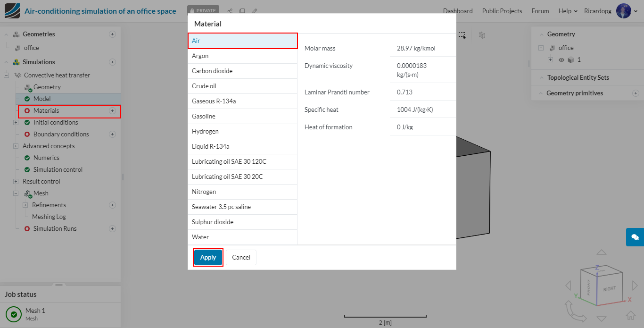Add a new simulation with plus icon
Image resolution: width=644 pixels, height=328 pixels.
click(112, 62)
